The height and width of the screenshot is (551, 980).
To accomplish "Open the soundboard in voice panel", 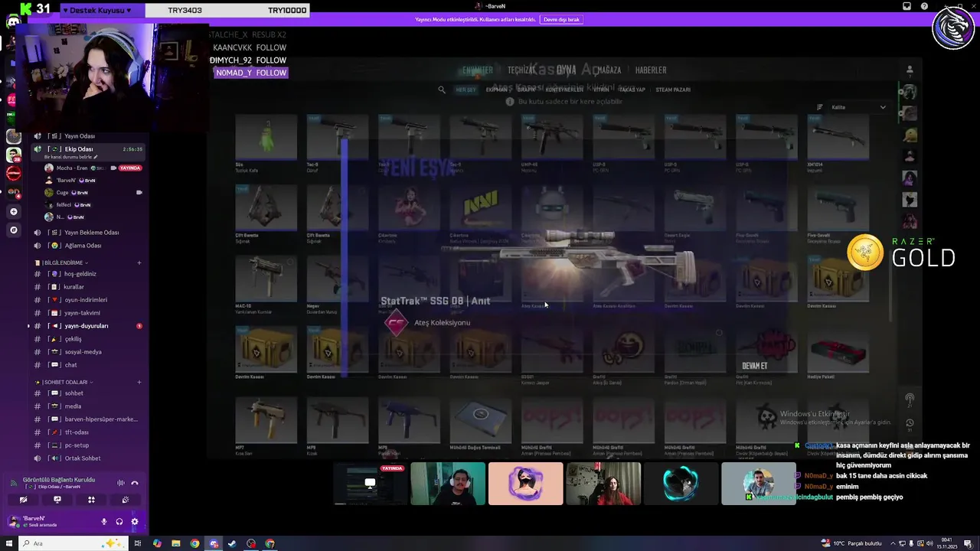I will (x=126, y=500).
